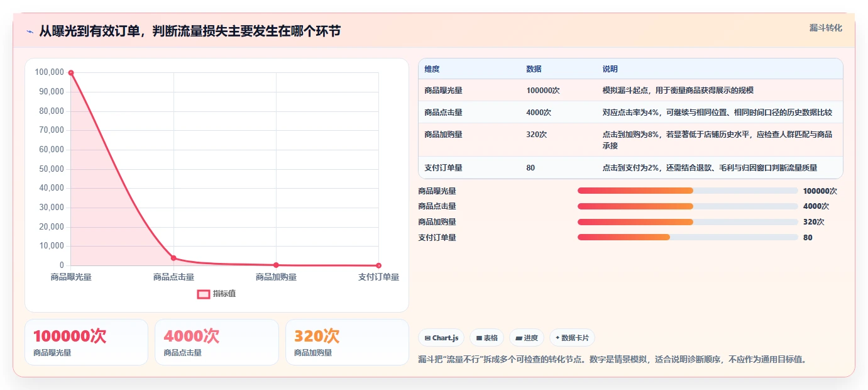
Task: Click the 数据 table column header
Action: coord(534,69)
